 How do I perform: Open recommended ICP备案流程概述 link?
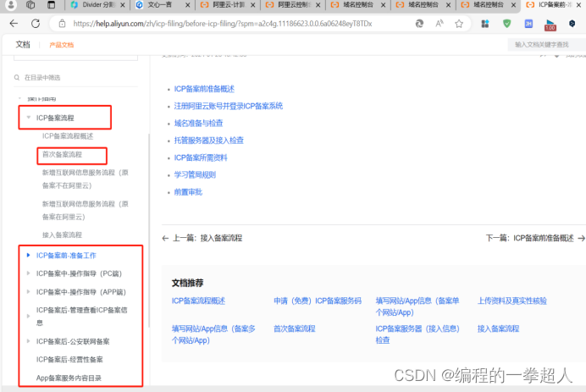(x=198, y=301)
